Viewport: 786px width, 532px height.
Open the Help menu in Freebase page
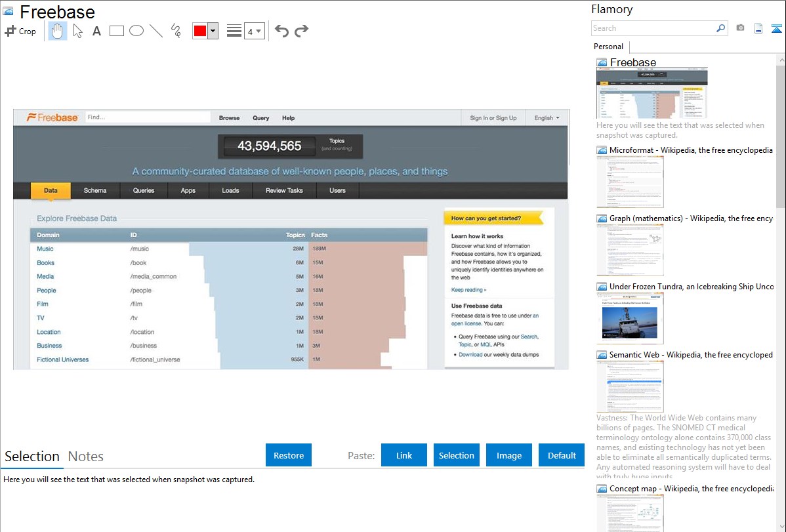pyautogui.click(x=288, y=118)
